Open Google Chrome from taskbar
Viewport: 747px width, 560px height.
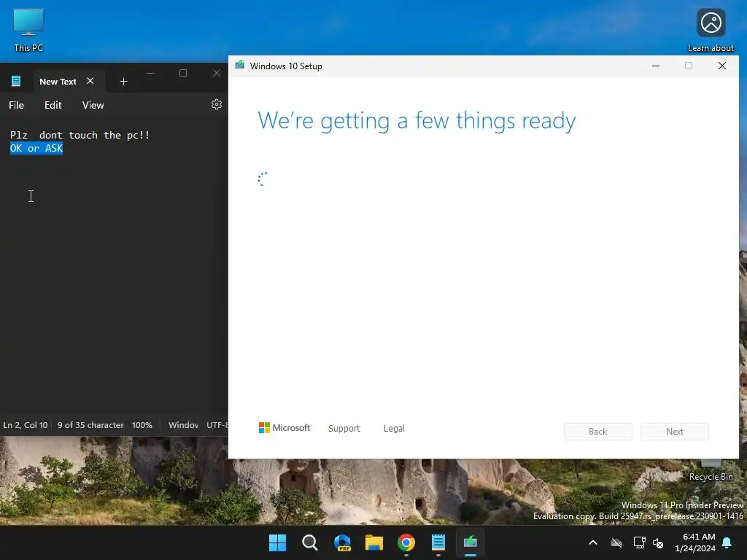(406, 542)
